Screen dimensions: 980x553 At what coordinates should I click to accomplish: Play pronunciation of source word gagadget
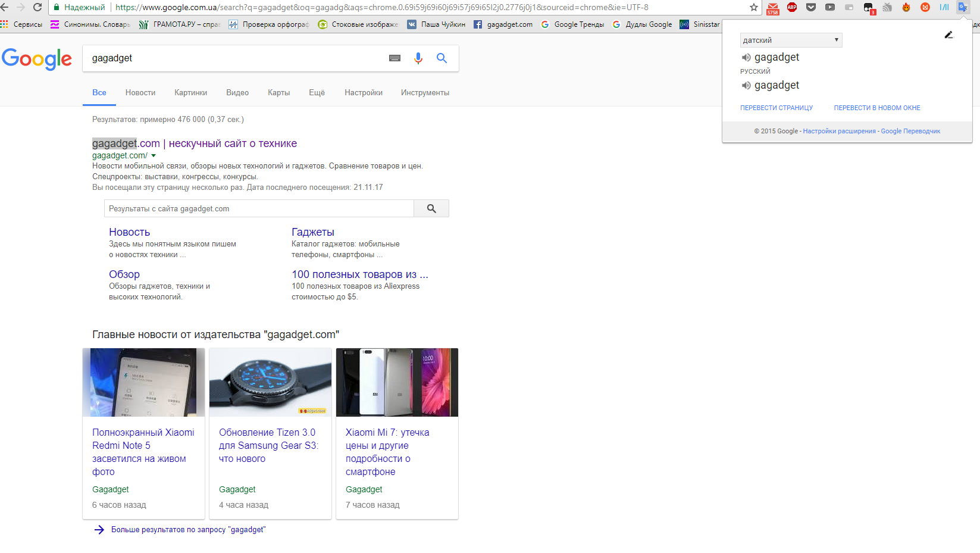pos(746,57)
